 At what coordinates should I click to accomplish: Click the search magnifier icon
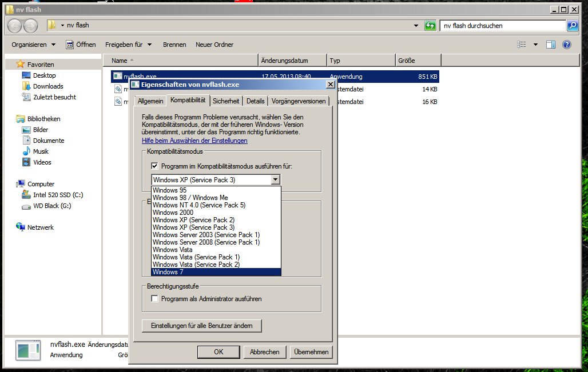point(572,26)
